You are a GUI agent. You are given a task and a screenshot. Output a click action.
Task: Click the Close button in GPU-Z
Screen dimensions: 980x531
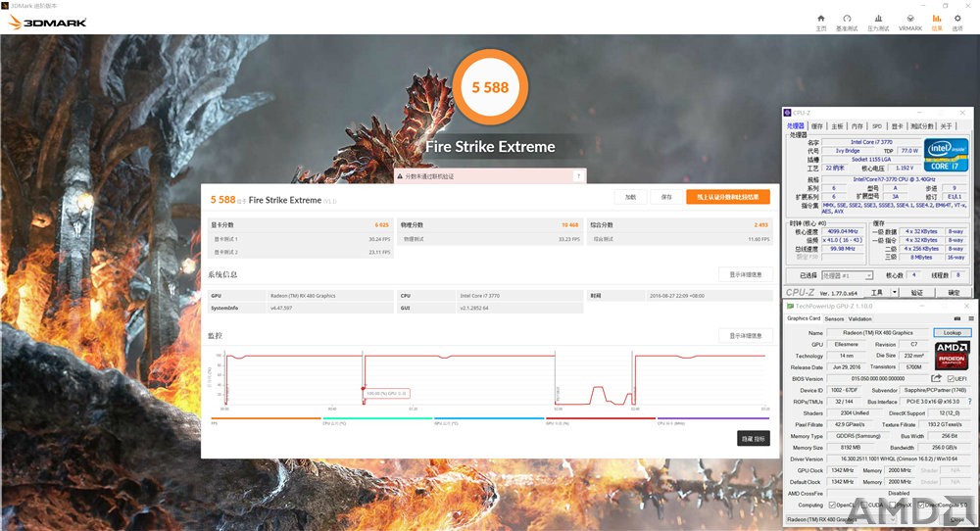click(x=956, y=519)
